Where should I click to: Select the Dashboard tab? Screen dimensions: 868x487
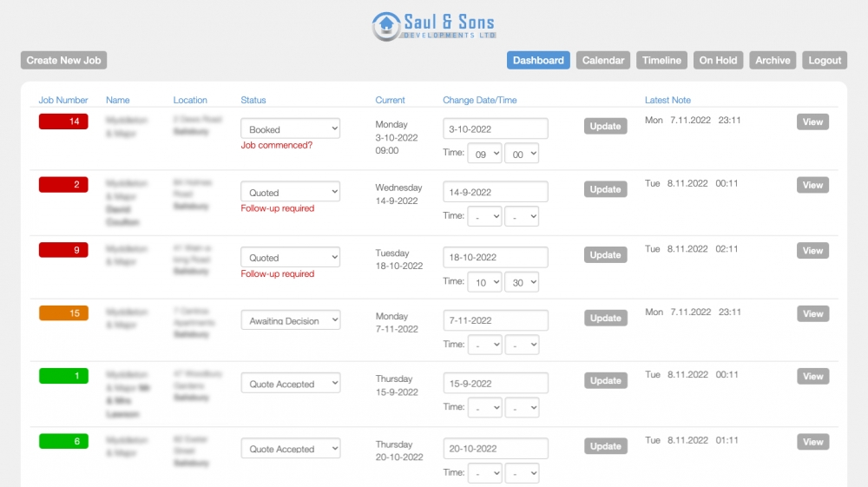coord(538,61)
